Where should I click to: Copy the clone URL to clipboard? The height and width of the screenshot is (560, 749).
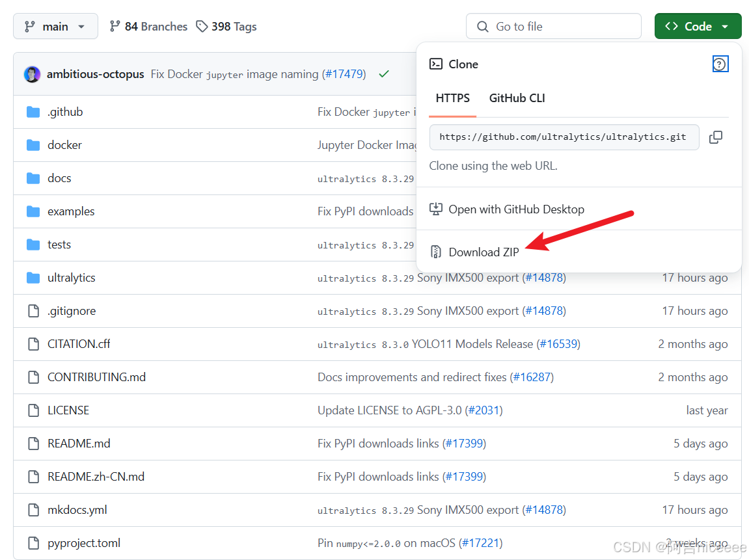coord(716,137)
